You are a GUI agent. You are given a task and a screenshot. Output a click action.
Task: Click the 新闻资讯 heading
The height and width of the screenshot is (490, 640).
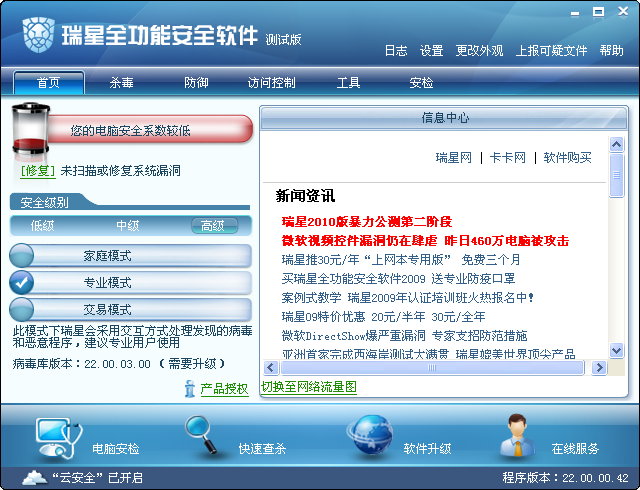[305, 196]
